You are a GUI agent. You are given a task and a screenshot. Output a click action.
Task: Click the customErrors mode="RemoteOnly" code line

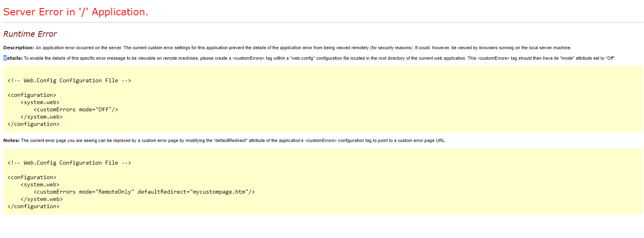144,192
